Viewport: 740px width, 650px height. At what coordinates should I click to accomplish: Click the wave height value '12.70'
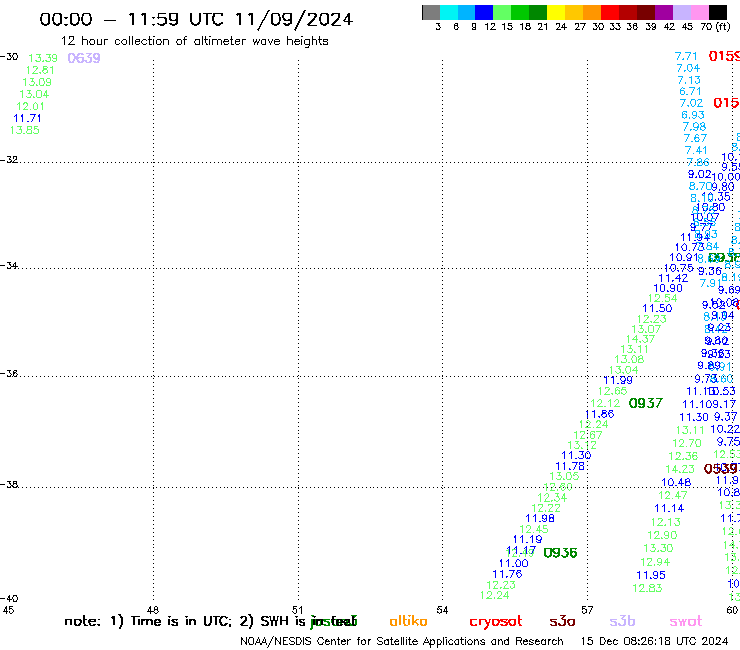pos(687,444)
